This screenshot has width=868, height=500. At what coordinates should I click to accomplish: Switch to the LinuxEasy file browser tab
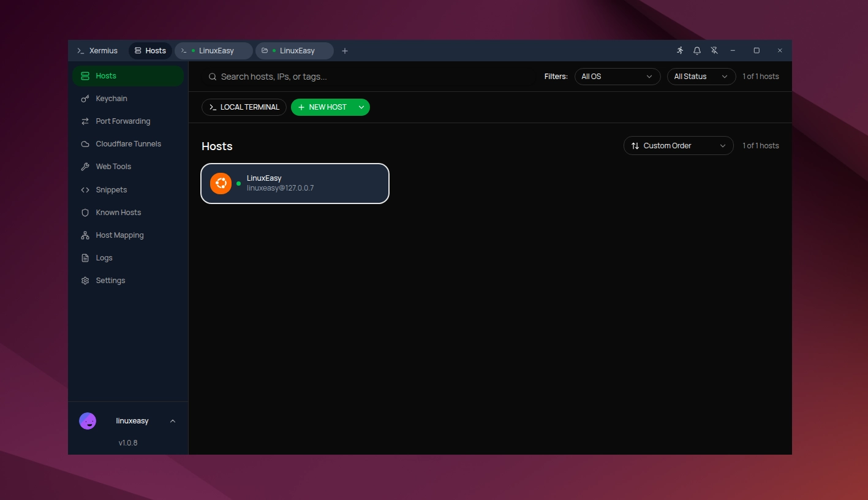pos(293,51)
